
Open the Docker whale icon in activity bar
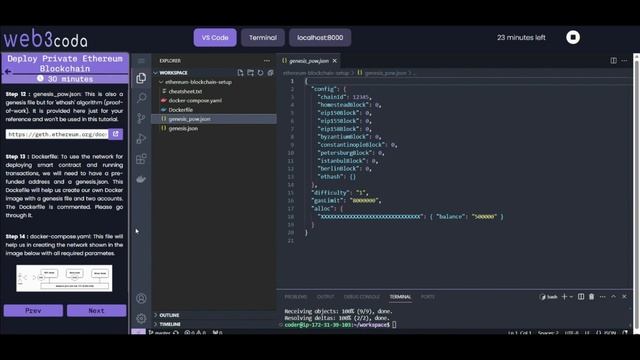141,179
